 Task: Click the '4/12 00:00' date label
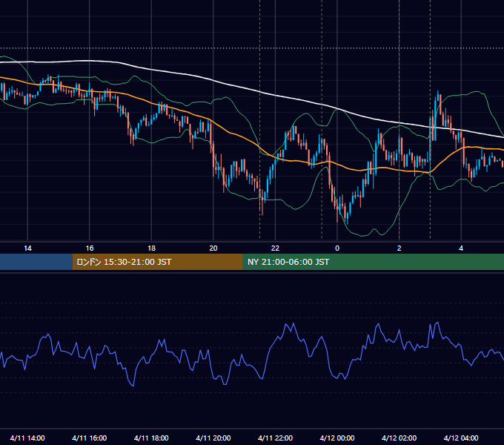(337, 438)
